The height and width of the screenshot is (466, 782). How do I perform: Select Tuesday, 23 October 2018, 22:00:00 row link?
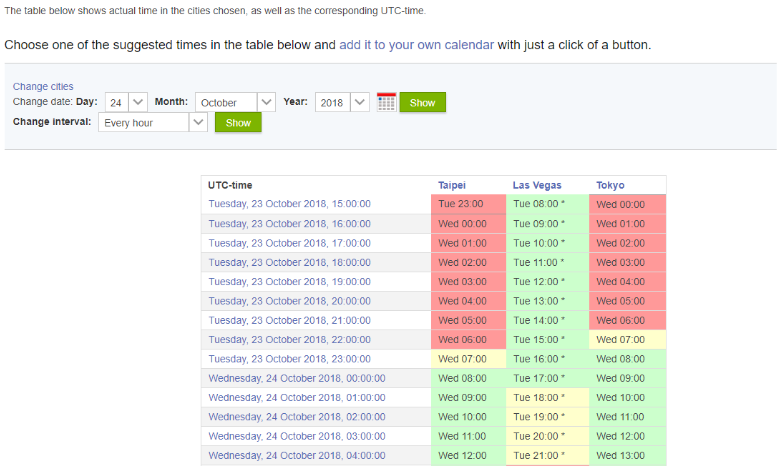click(x=289, y=339)
